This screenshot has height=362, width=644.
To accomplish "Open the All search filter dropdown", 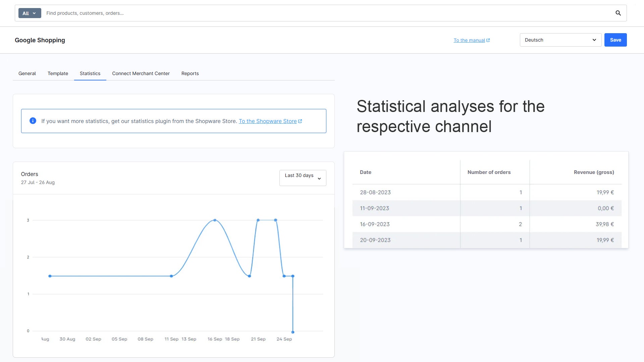I will pyautogui.click(x=30, y=13).
